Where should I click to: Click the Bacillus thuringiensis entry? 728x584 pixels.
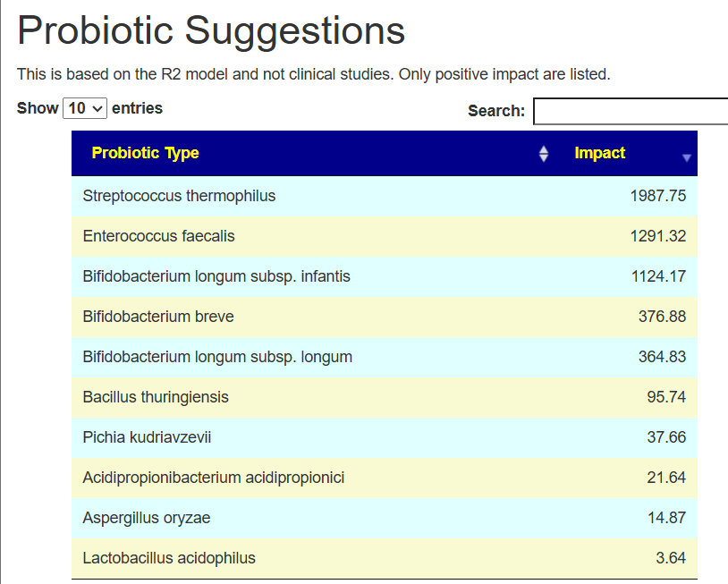(x=156, y=397)
